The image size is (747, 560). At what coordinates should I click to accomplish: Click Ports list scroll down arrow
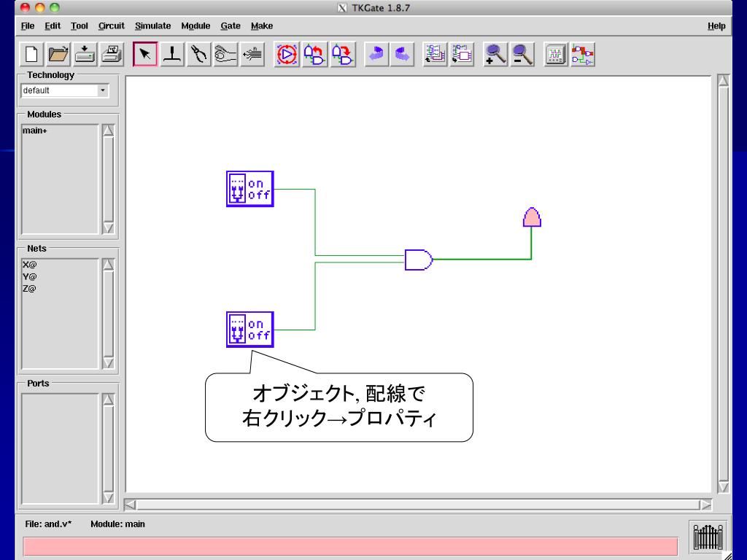108,497
